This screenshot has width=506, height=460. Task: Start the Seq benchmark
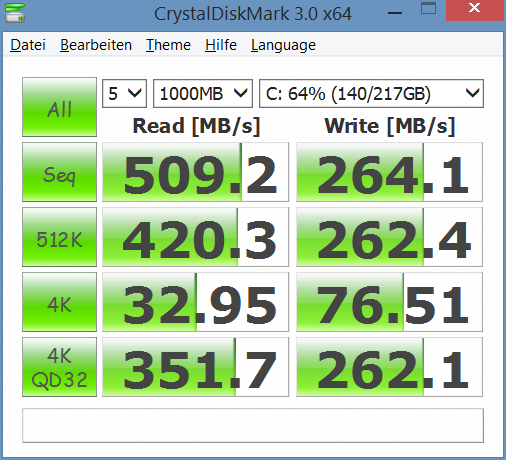tap(59, 172)
